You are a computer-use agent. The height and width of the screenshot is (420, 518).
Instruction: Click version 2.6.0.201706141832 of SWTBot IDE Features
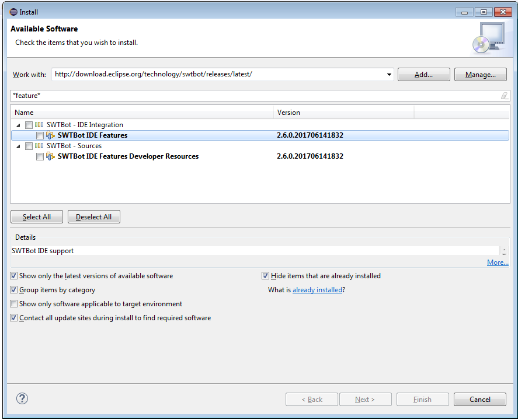pyautogui.click(x=310, y=135)
